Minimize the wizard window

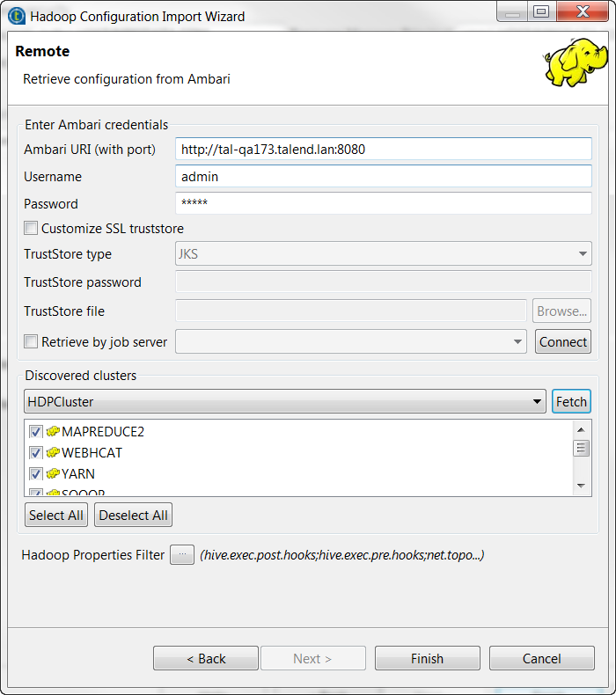point(512,11)
